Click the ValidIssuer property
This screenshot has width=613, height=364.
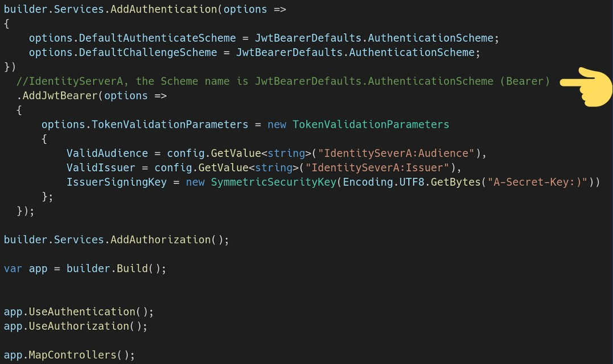pos(101,168)
